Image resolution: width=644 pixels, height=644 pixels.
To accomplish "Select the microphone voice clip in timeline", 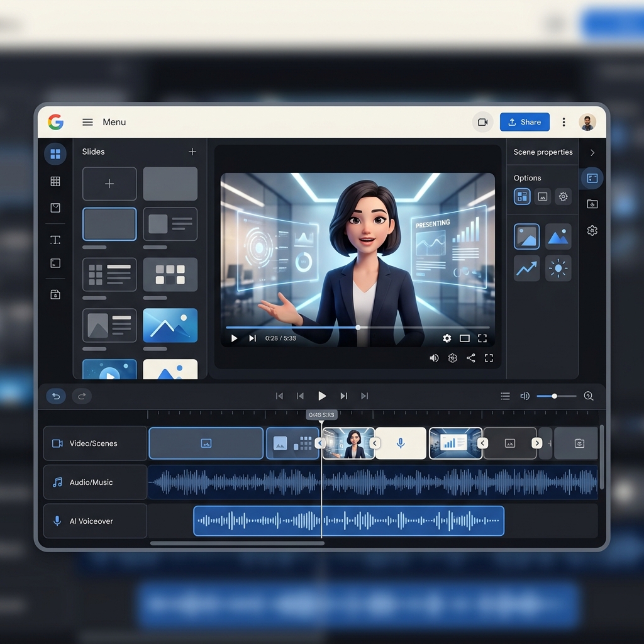I will pyautogui.click(x=401, y=443).
